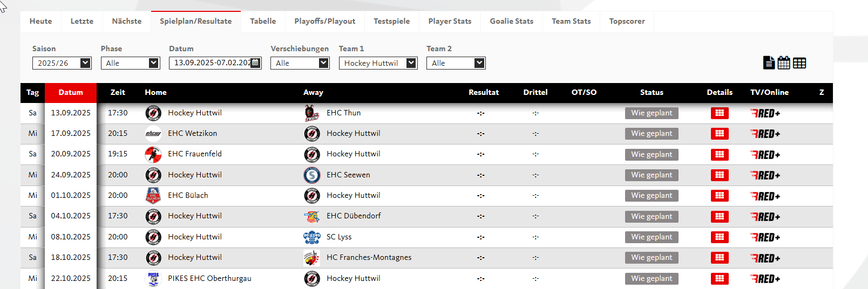This screenshot has width=868, height=289.
Task: Expand the Verschiebungen dropdown
Action: tap(300, 63)
